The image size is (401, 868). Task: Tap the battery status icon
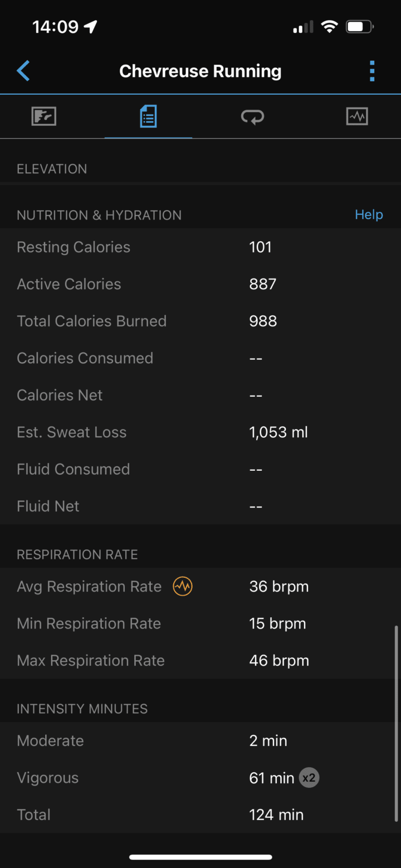[359, 27]
